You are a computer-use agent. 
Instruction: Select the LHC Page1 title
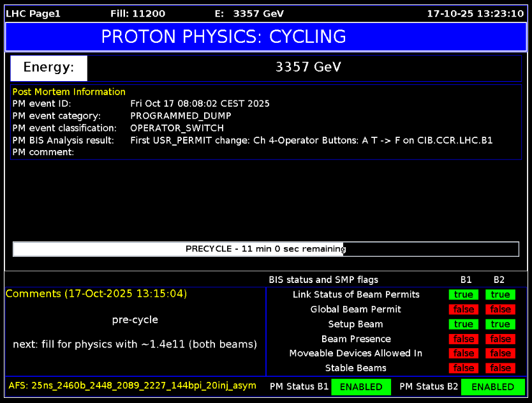tap(33, 13)
